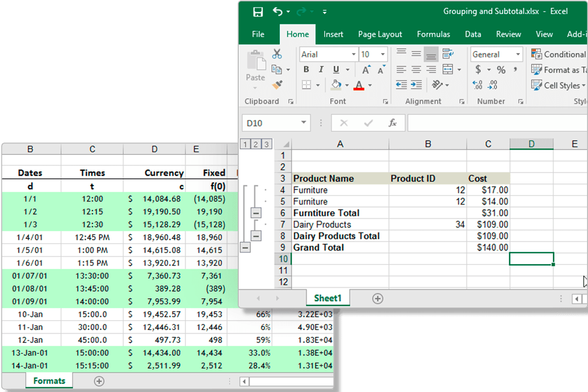
Task: Toggle the Bottom Align button
Action: click(x=431, y=54)
